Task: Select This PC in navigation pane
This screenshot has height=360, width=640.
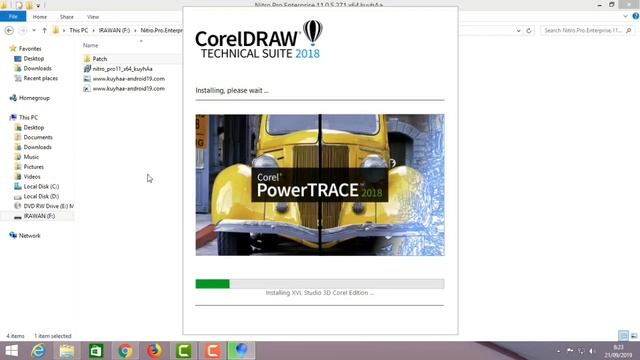Action: pos(28,118)
